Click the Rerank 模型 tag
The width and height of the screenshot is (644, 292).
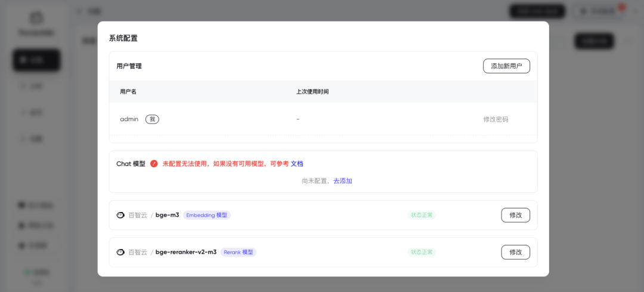coord(238,252)
